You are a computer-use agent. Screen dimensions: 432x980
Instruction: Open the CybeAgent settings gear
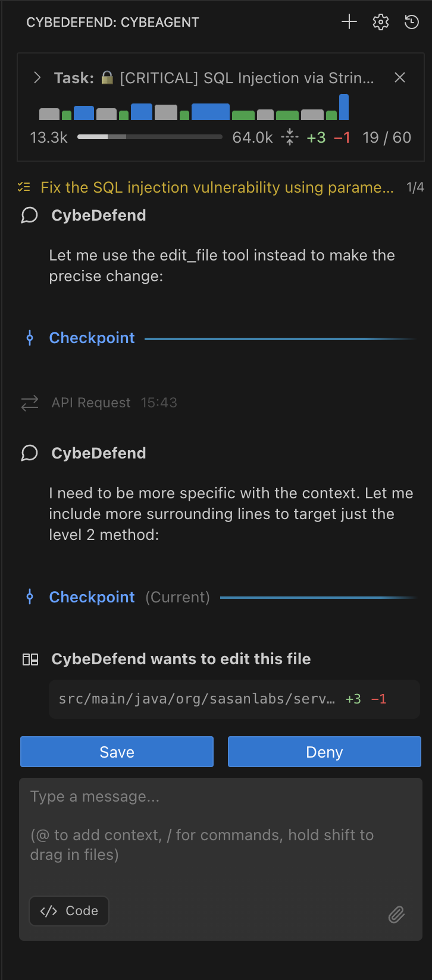[x=380, y=22]
